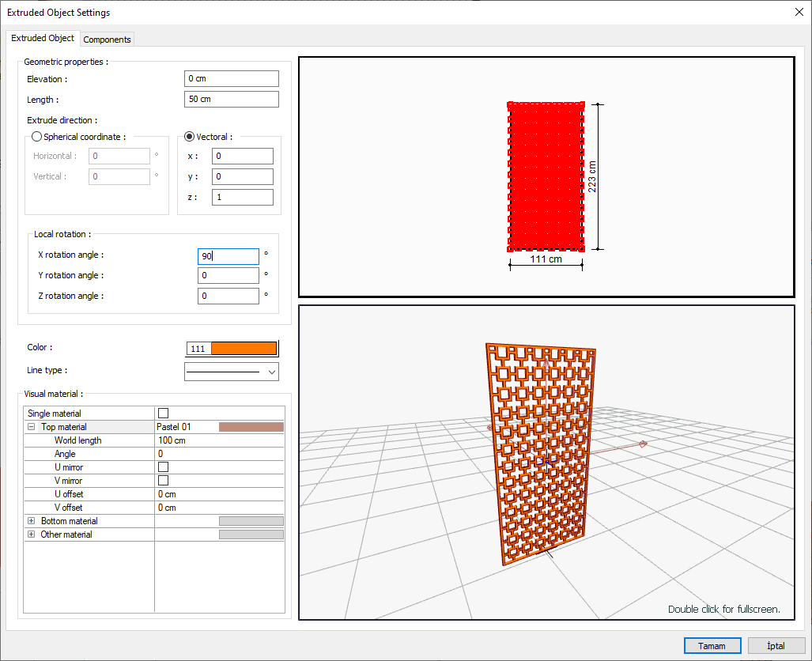
Task: Click the Elevation input field
Action: [231, 79]
